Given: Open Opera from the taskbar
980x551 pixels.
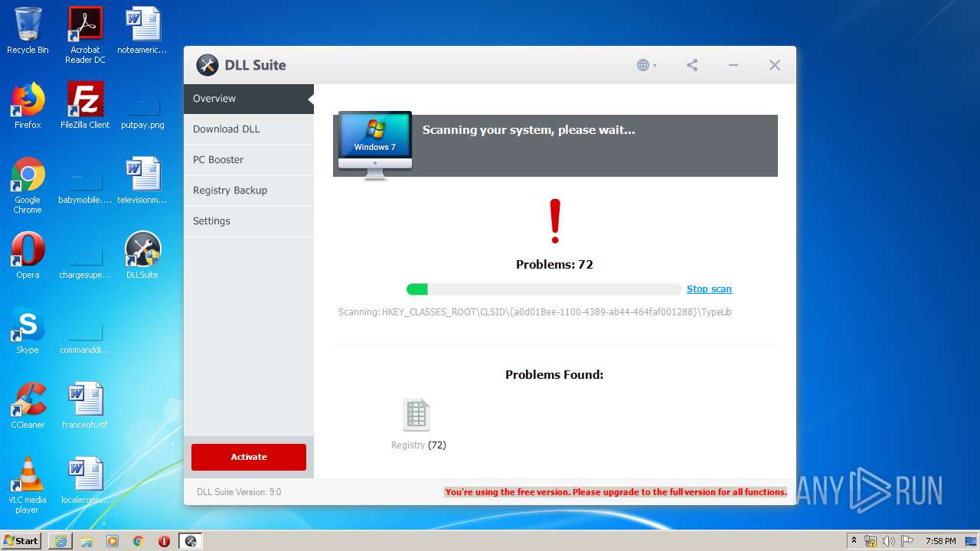Looking at the screenshot, I should [x=164, y=540].
